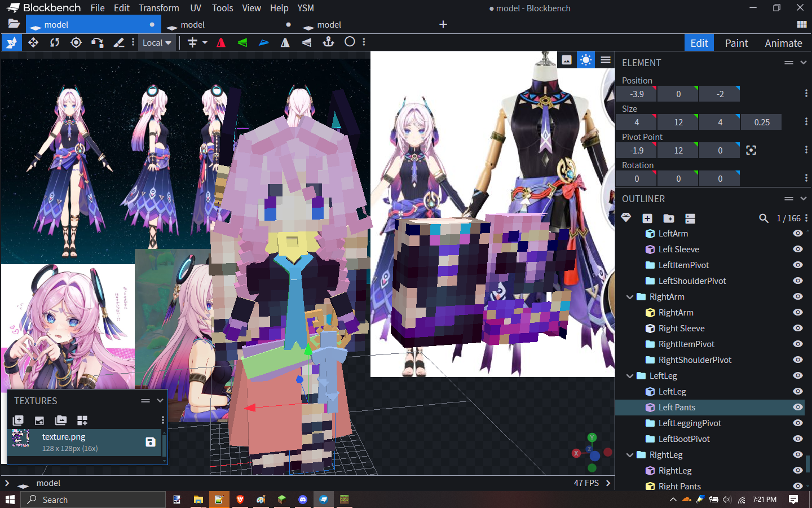Toggle viewport shading sun button
Image resolution: width=812 pixels, height=508 pixels.
coord(586,60)
